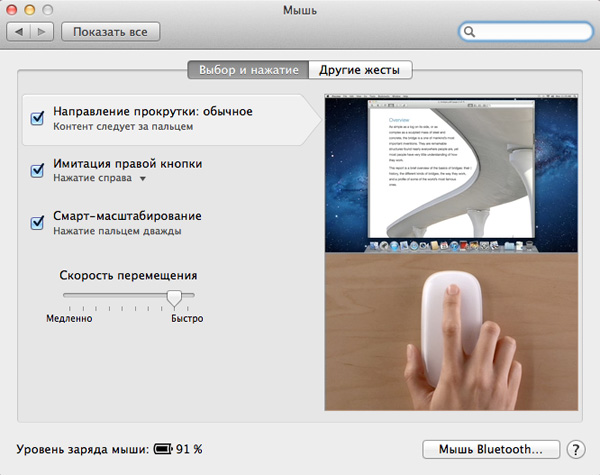This screenshot has height=475, width=600.
Task: Zoom the window with the green button
Action: 54,10
